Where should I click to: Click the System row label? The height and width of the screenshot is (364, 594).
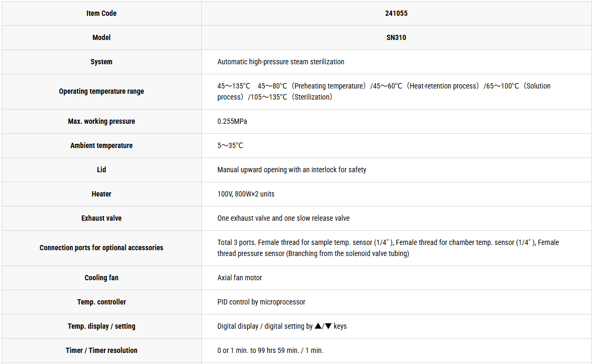point(101,62)
